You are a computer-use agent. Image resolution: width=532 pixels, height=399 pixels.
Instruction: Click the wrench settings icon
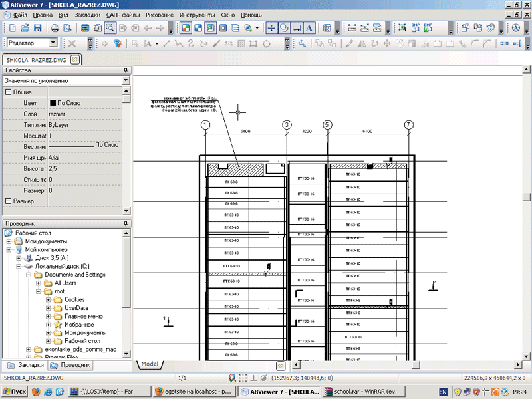[x=302, y=43]
